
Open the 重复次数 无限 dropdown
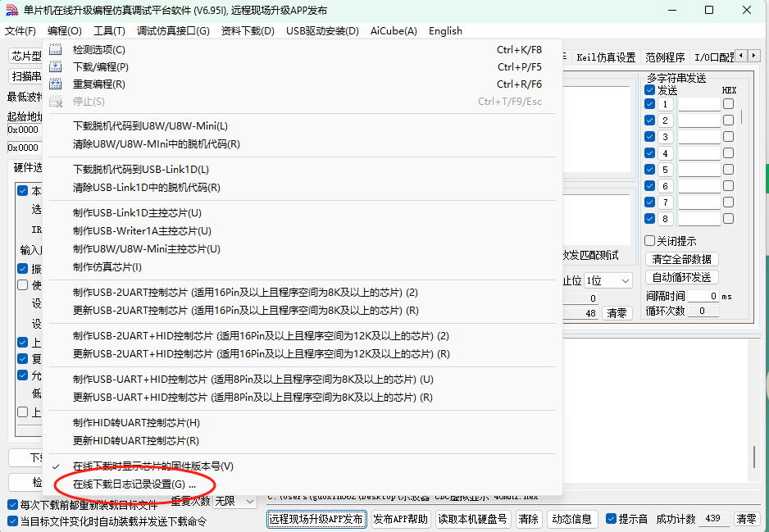(x=235, y=501)
